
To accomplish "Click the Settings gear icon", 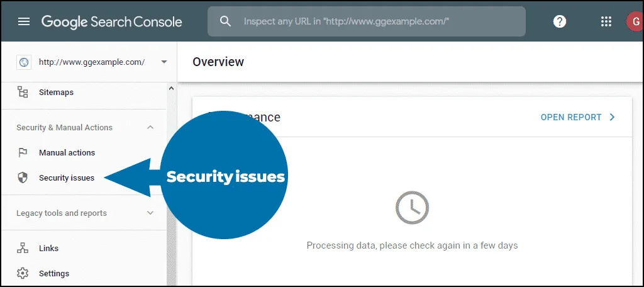I will (x=23, y=273).
